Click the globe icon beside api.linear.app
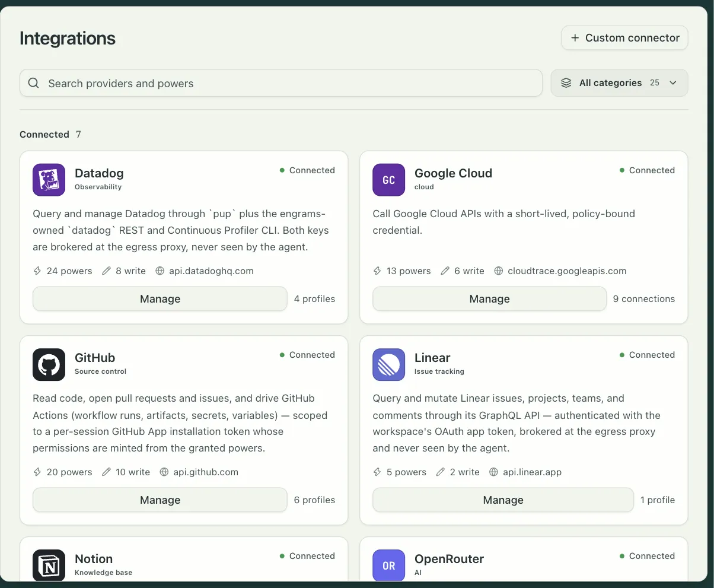This screenshot has height=588, width=714. click(x=494, y=472)
